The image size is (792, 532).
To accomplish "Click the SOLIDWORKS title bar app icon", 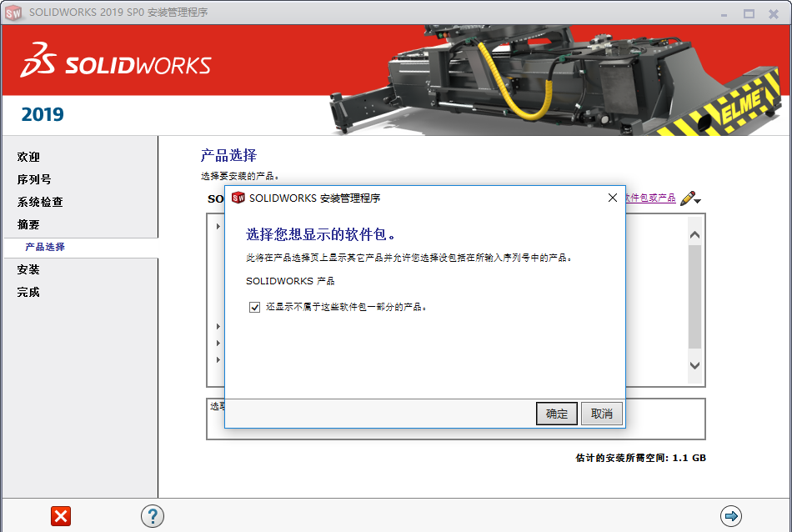I will [13, 13].
